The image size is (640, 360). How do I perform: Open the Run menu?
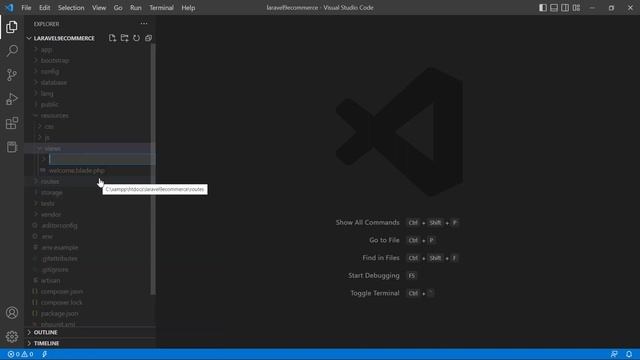tap(136, 8)
